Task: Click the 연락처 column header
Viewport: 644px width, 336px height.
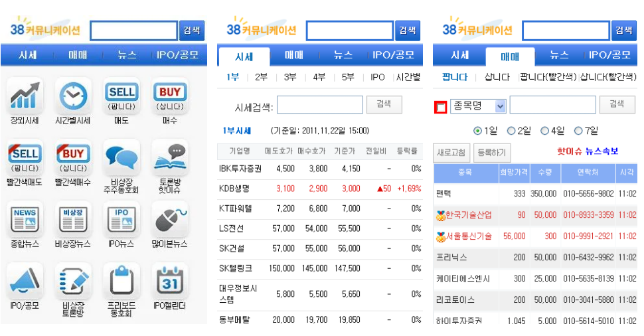Action: (588, 173)
